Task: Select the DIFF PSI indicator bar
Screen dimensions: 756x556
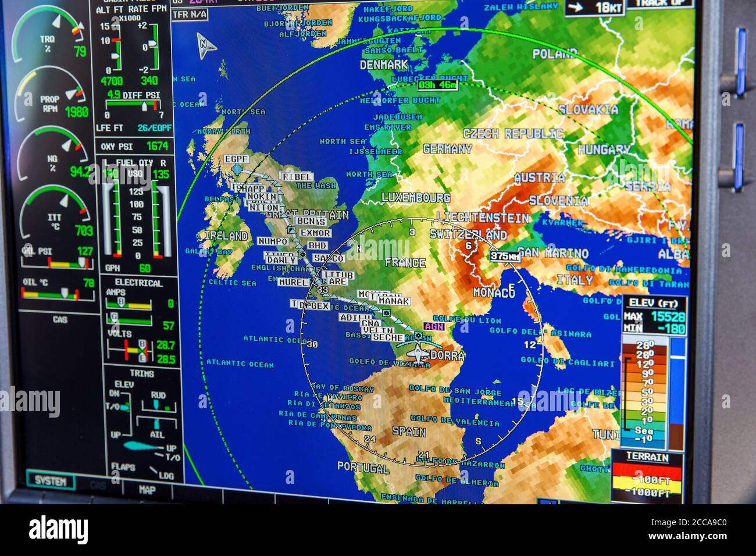Action: pos(133,105)
